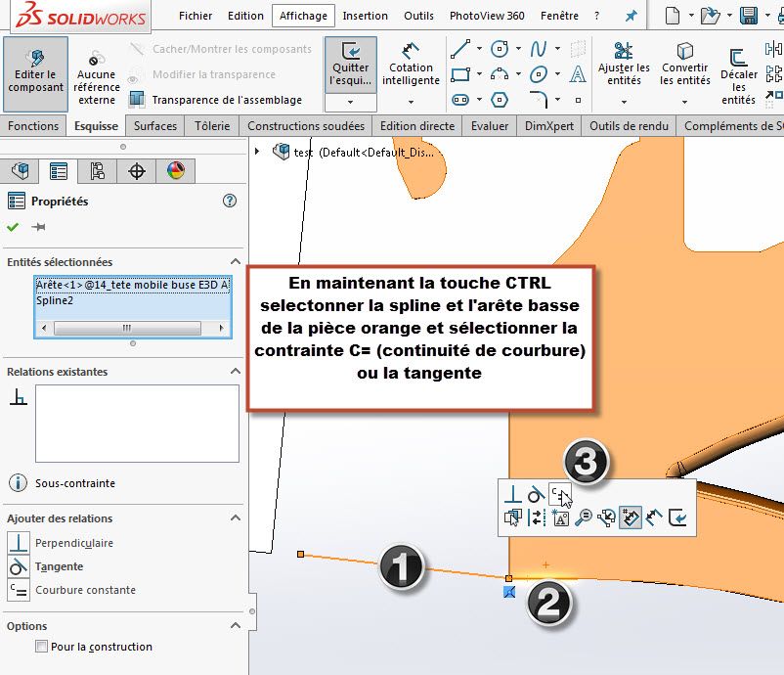Enable Pour la construction checkbox
The width and height of the screenshot is (784, 675).
pyautogui.click(x=41, y=647)
